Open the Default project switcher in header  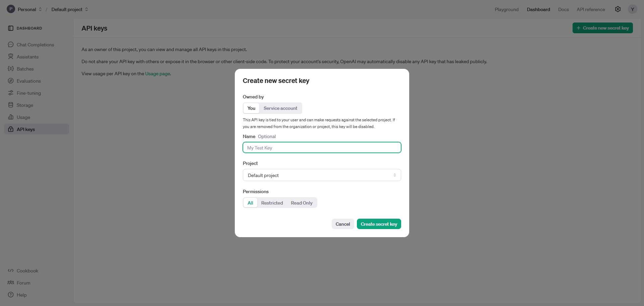(69, 9)
